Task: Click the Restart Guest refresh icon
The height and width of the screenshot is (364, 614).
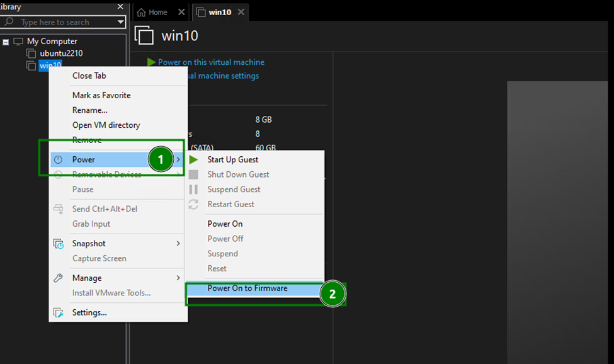Action: (x=193, y=204)
